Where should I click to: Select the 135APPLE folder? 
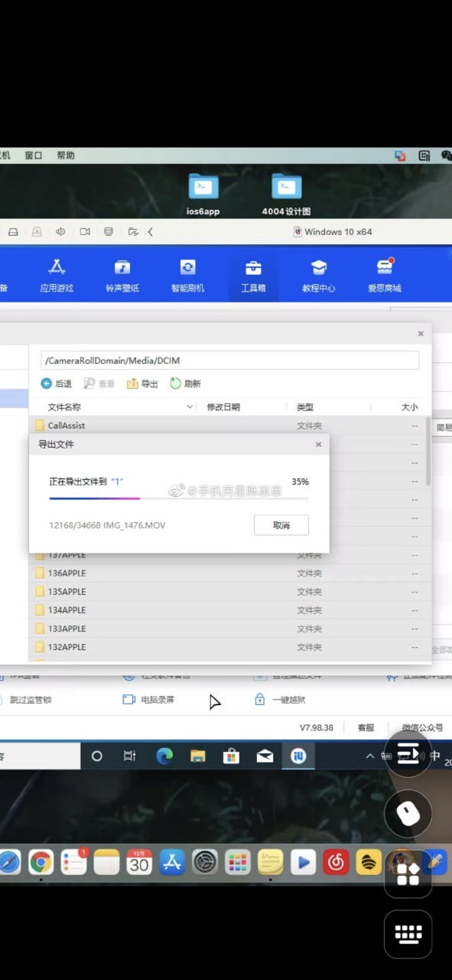[x=228, y=591]
